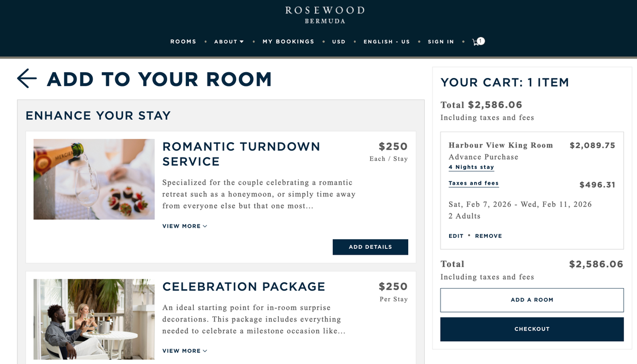Open My Bookings in navigation
The width and height of the screenshot is (637, 364).
coord(288,41)
